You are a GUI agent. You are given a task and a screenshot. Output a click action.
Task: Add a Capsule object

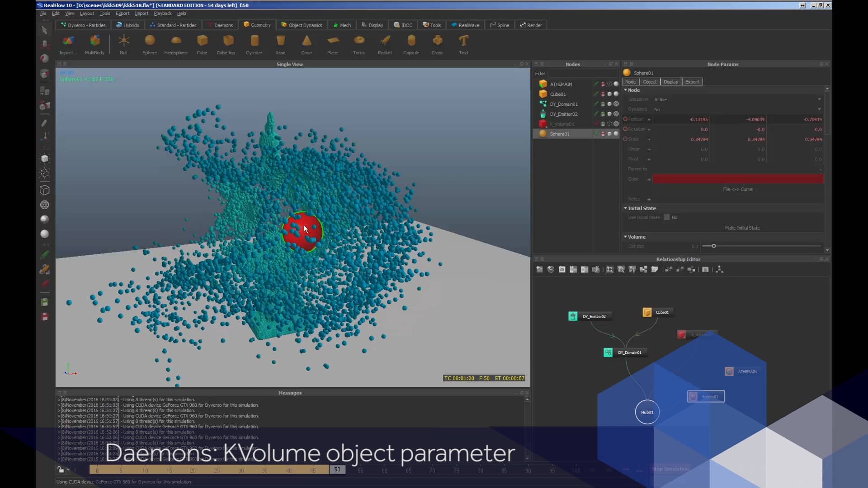(411, 45)
